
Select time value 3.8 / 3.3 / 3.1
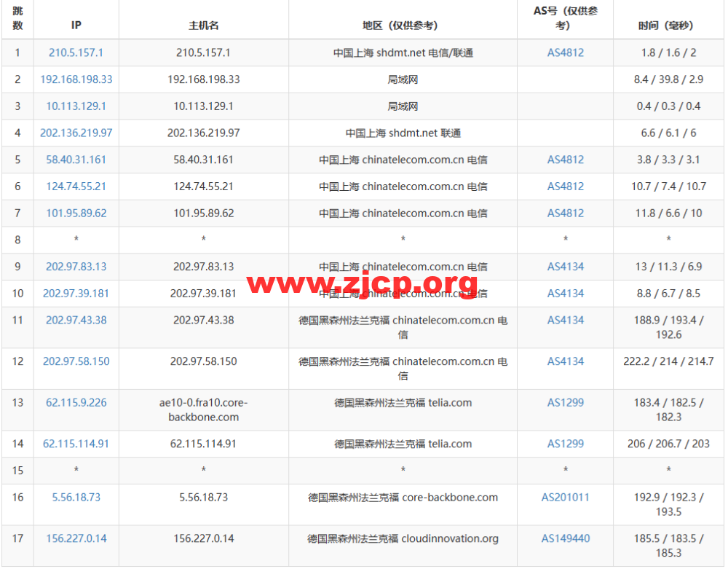(x=668, y=160)
